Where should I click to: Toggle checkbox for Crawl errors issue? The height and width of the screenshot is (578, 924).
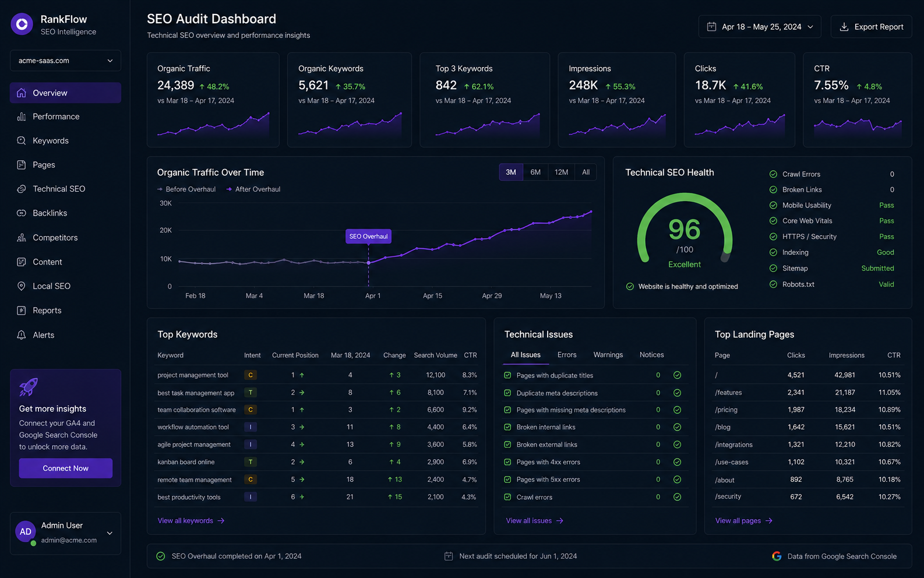[507, 497]
